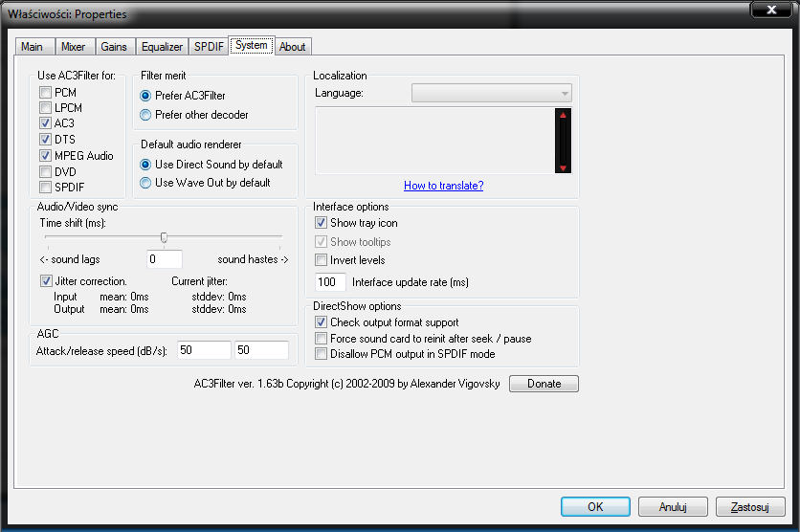The height and width of the screenshot is (532, 800).
Task: Click the System tab
Action: coord(252,45)
